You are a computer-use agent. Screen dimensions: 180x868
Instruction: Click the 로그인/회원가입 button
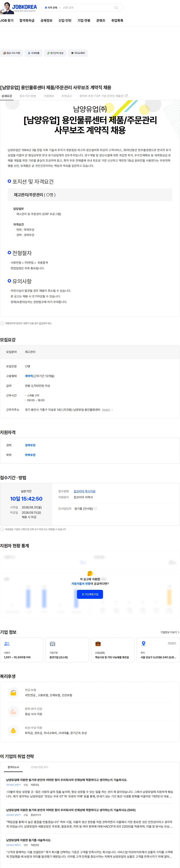90,594
